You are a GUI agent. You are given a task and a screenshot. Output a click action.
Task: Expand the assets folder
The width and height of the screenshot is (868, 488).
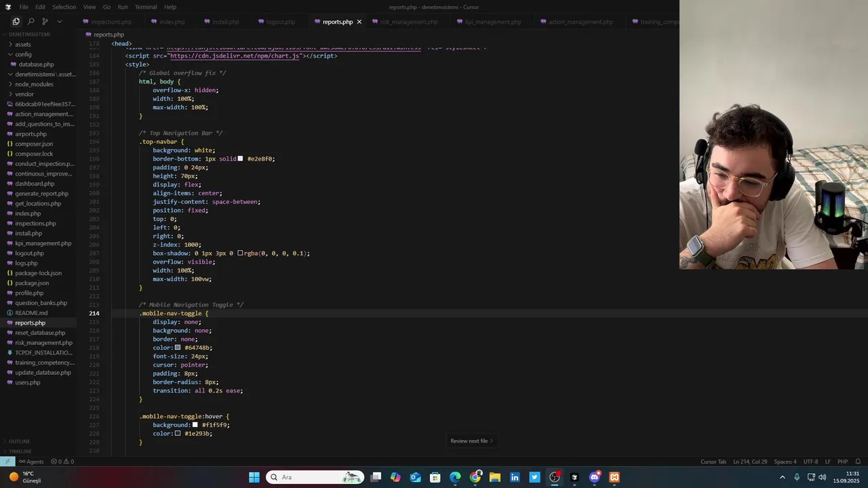[22, 45]
